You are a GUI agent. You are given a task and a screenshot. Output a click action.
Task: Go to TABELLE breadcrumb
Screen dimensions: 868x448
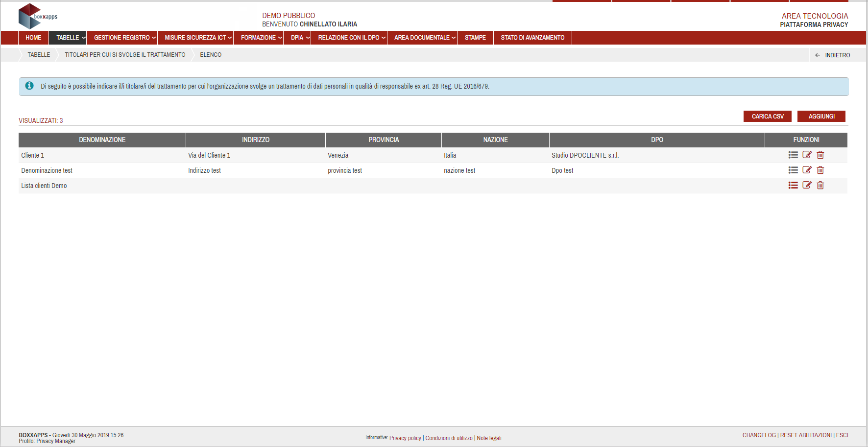tap(39, 55)
